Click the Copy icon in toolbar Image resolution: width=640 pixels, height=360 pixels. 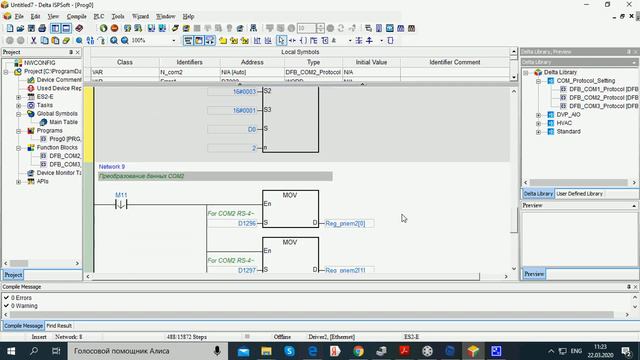[x=44, y=40]
